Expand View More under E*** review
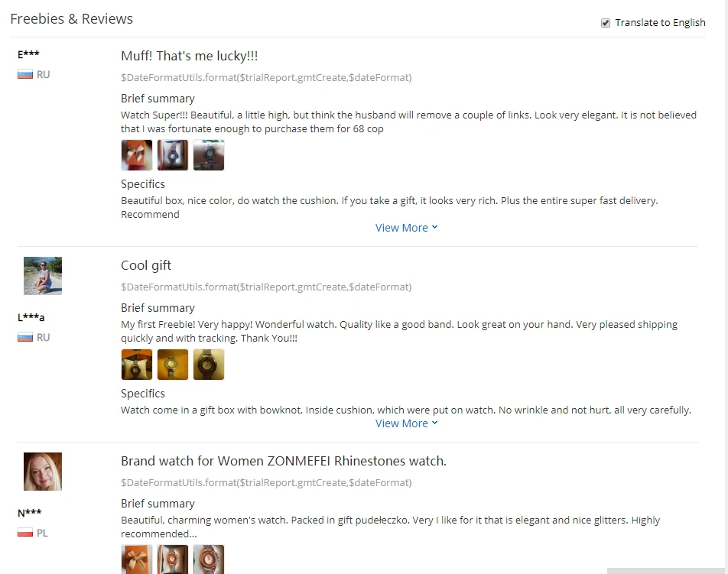 tap(406, 228)
